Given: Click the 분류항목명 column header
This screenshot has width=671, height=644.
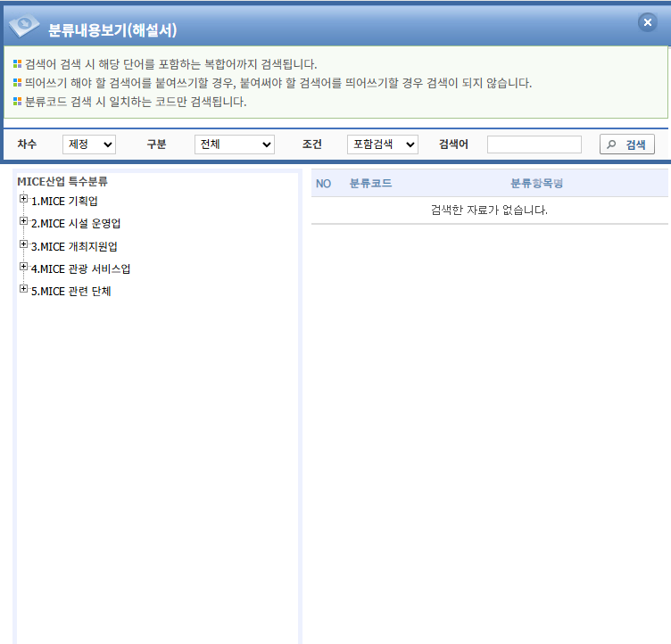Looking at the screenshot, I should (536, 184).
